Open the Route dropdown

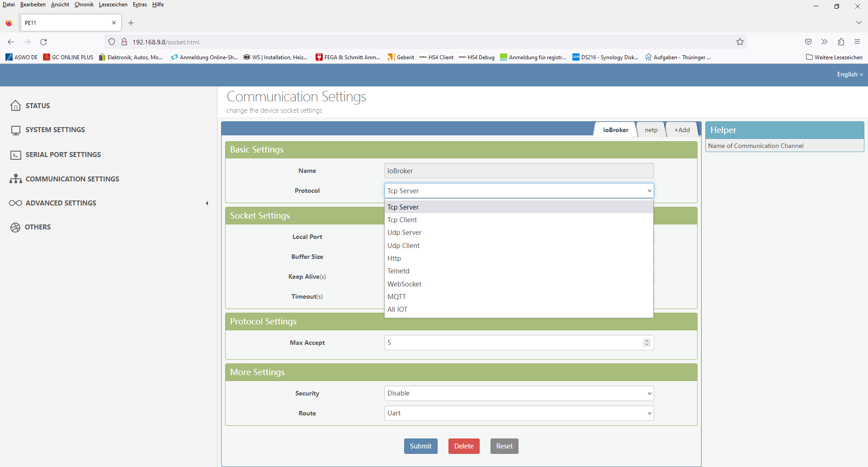519,413
